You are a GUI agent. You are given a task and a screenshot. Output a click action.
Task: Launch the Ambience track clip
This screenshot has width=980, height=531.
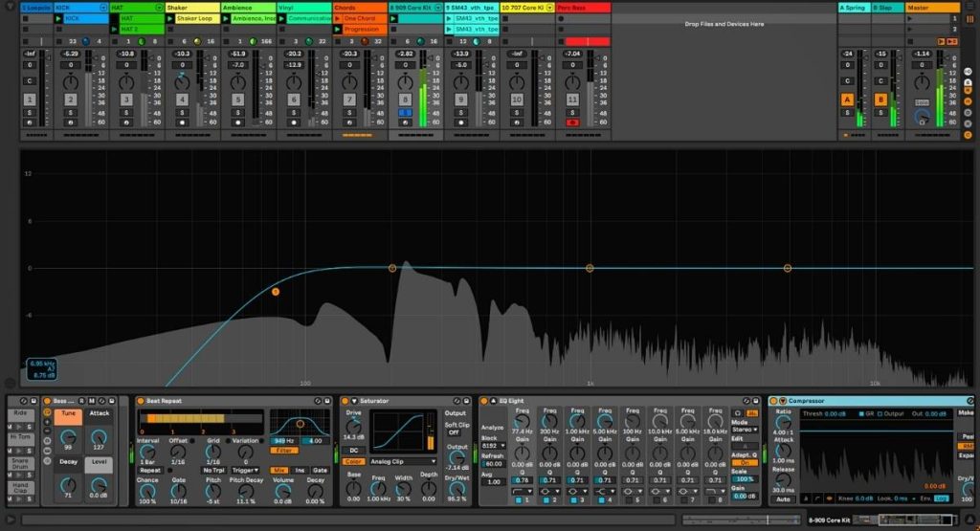point(226,19)
